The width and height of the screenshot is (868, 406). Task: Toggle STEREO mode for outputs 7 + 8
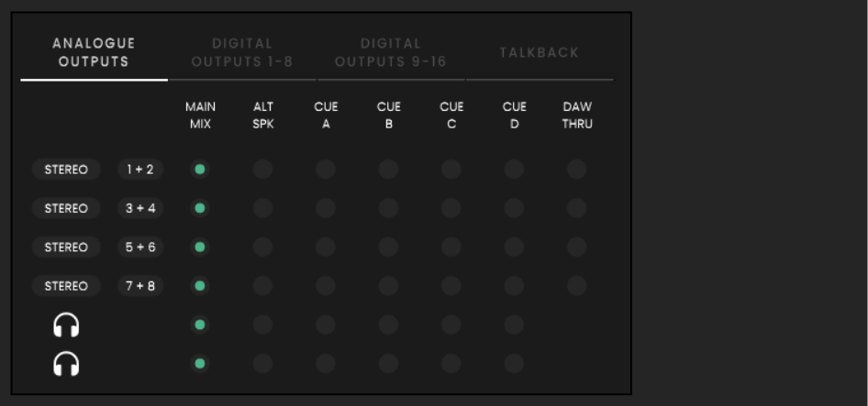tap(66, 286)
